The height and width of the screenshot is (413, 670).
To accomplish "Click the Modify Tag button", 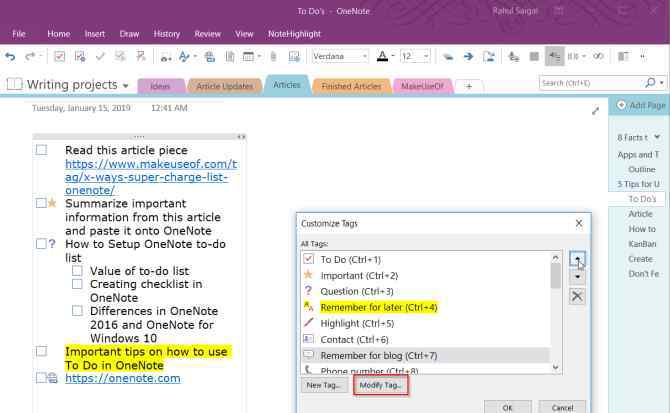I will [x=381, y=385].
